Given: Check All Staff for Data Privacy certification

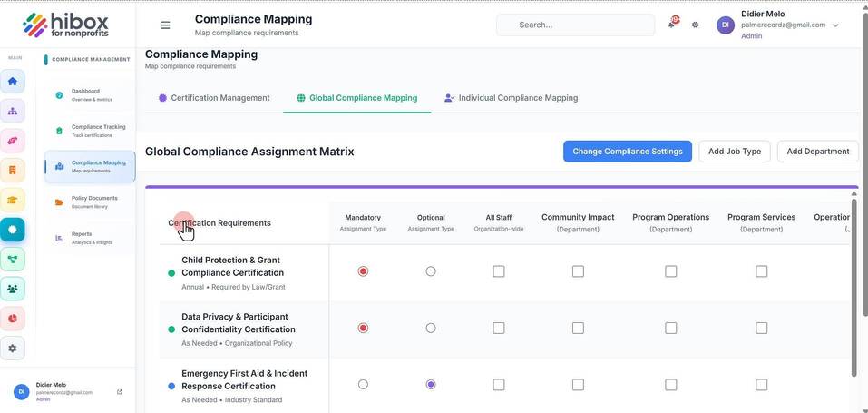Looking at the screenshot, I should pos(499,329).
